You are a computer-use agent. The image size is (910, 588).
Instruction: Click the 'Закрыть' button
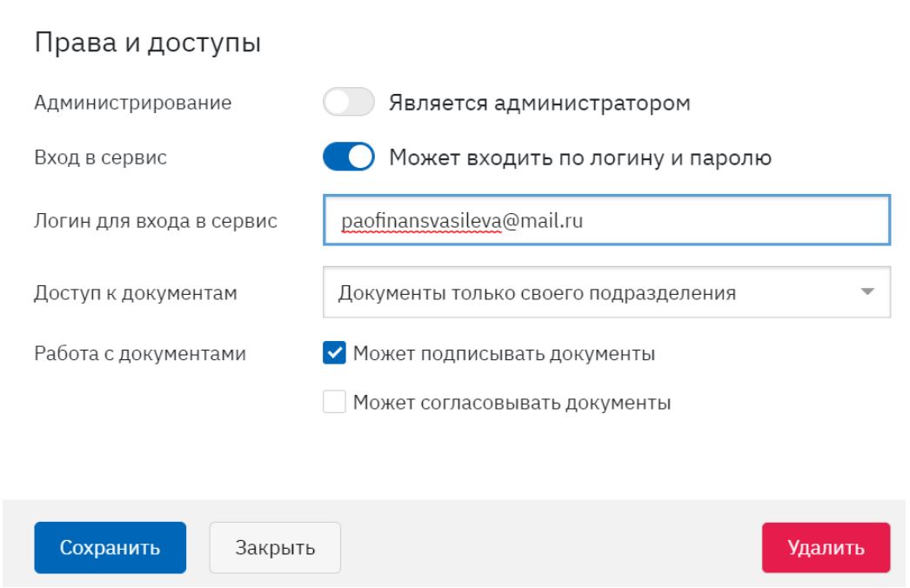pos(275,547)
